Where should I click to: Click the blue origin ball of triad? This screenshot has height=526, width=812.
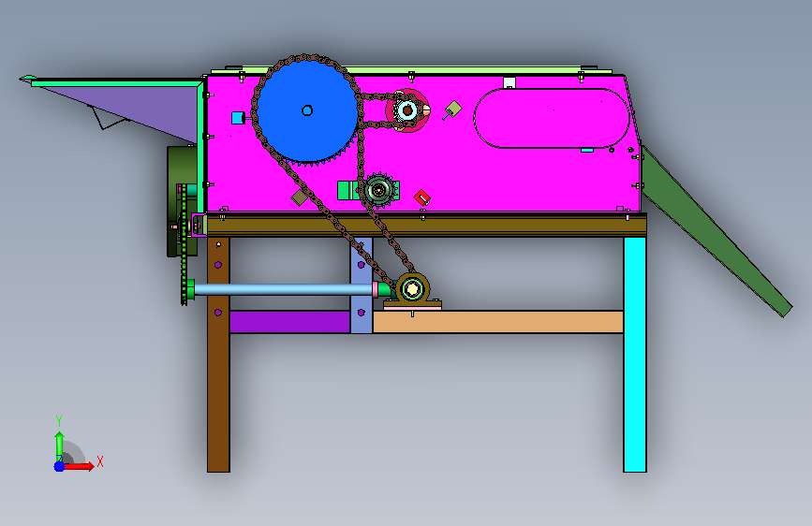60,466
